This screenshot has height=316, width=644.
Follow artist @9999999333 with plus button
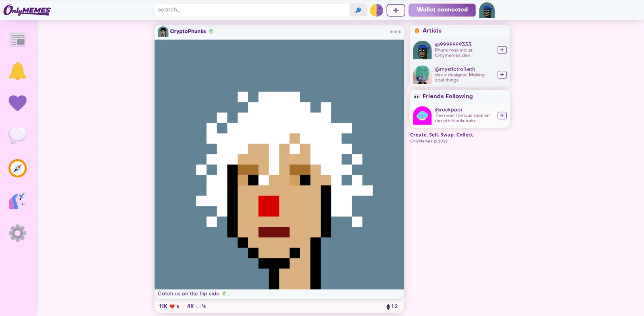pos(502,50)
